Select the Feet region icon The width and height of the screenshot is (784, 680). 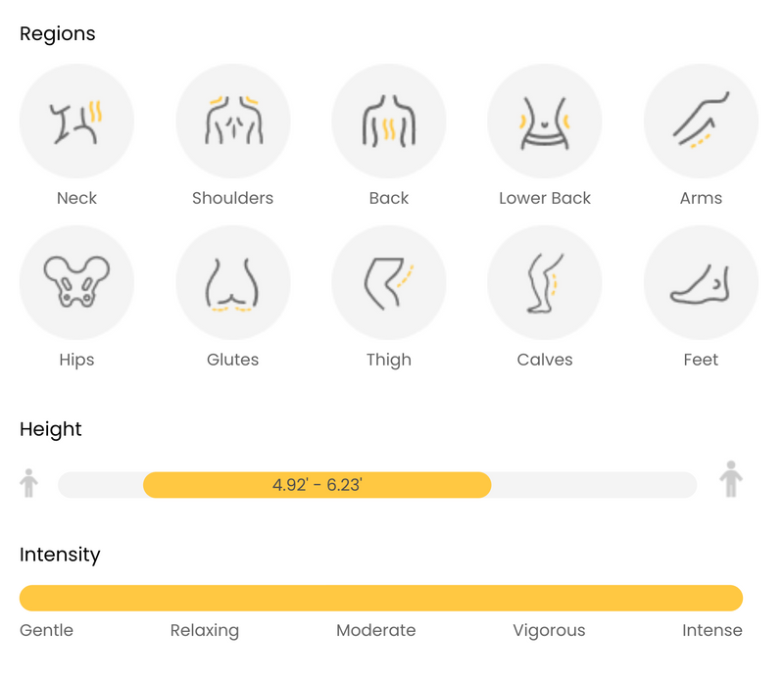click(x=701, y=282)
